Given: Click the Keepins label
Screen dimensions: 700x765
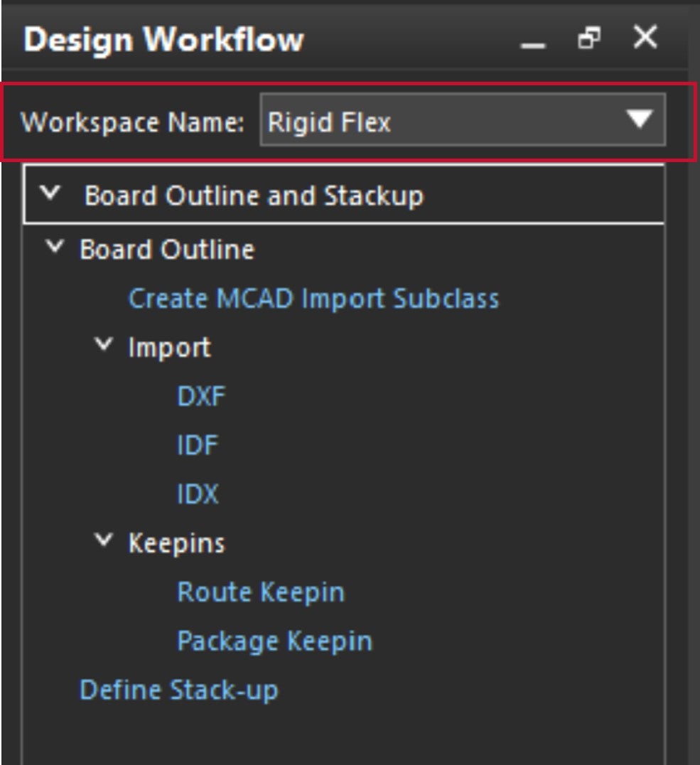Looking at the screenshot, I should point(176,543).
